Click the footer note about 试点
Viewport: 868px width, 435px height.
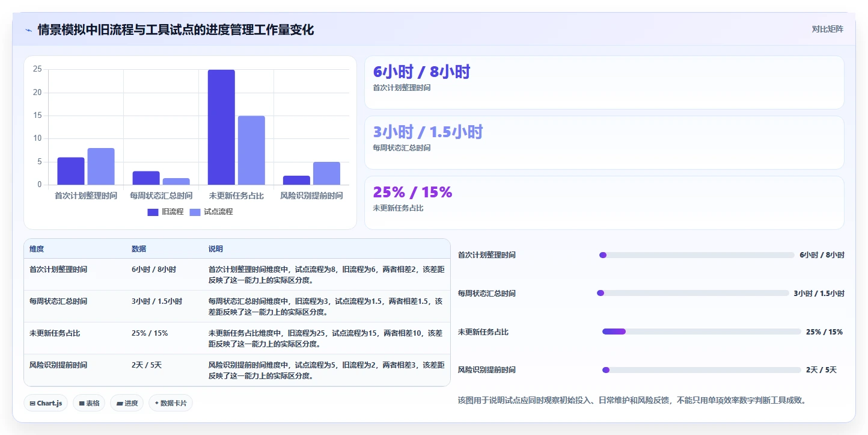[632, 400]
